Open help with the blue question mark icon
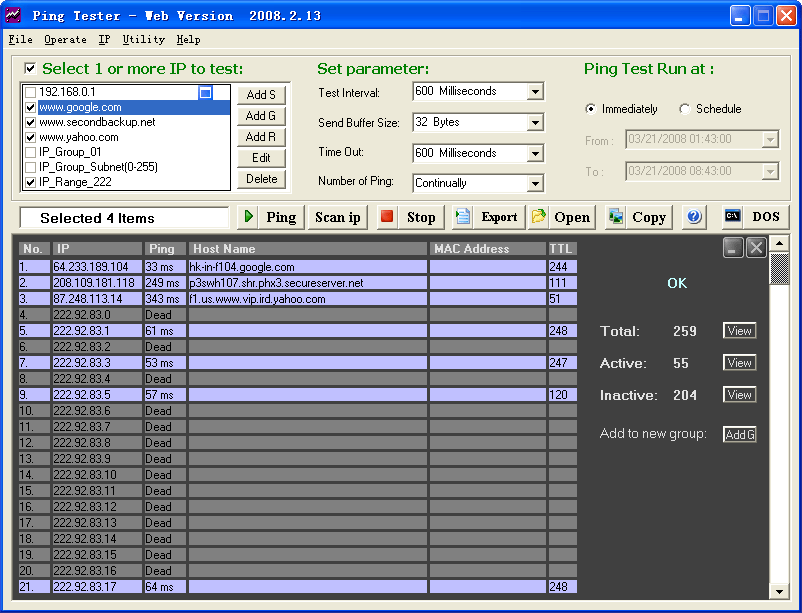 (x=694, y=216)
